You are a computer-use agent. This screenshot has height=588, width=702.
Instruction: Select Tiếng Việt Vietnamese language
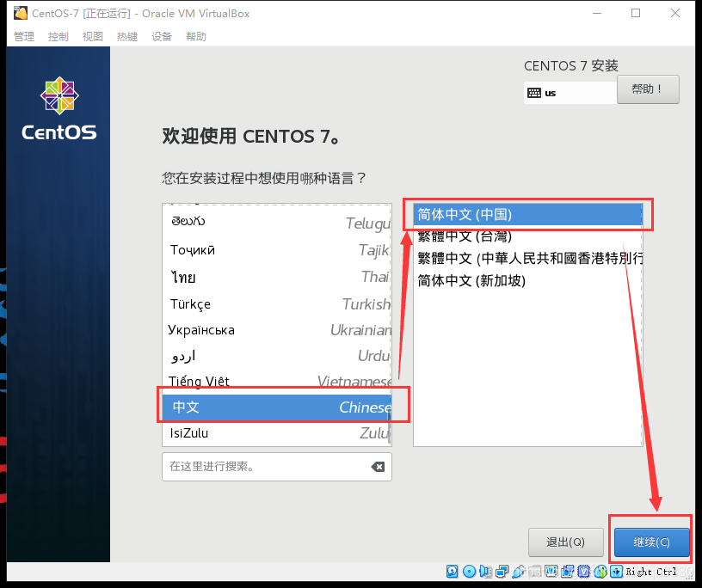pyautogui.click(x=276, y=382)
